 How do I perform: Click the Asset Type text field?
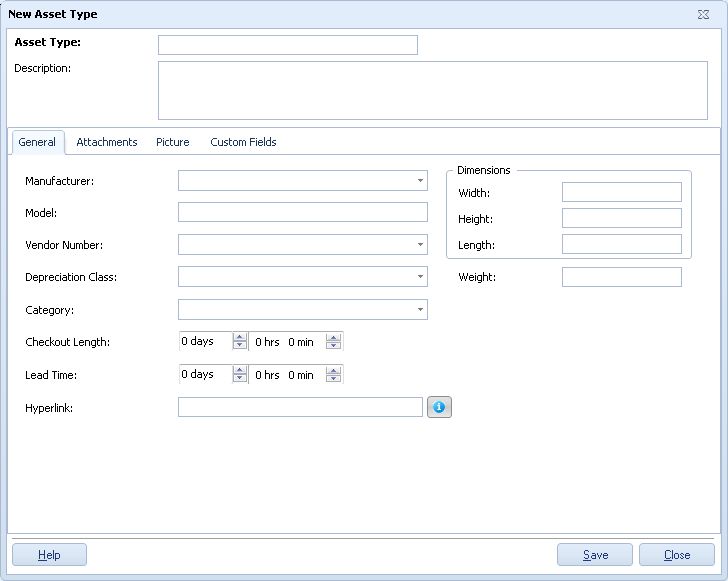tap(287, 45)
